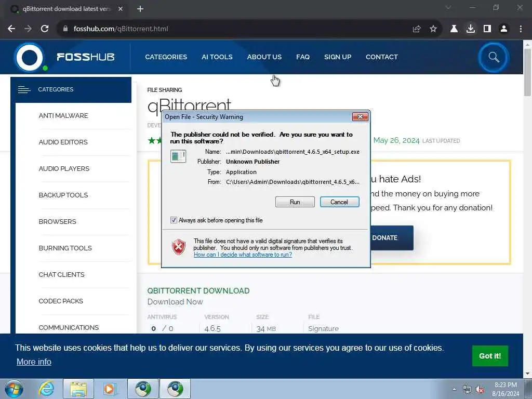Open the tab search chevron in title bar

pos(448,7)
